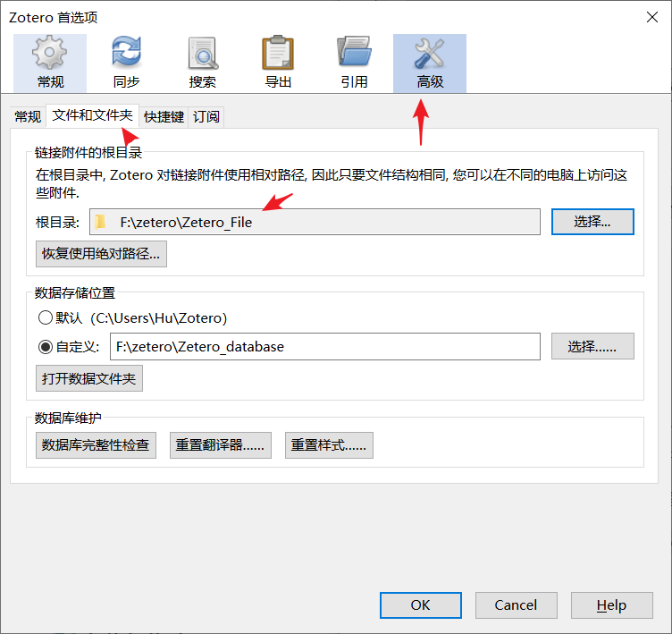Click the F:\zetero\Zetero_database custom path field
This screenshot has width=672, height=634.
[325, 346]
